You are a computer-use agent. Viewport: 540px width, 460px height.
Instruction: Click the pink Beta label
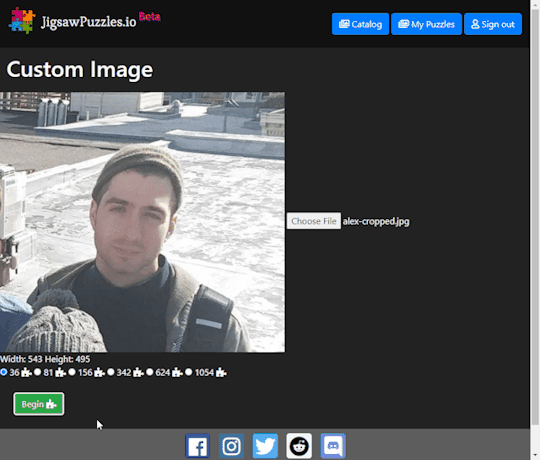tap(149, 16)
